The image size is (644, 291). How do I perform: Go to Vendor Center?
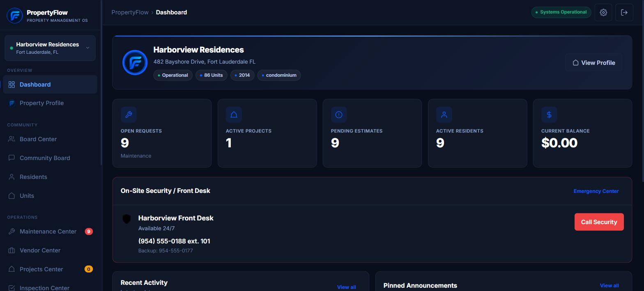click(50, 250)
